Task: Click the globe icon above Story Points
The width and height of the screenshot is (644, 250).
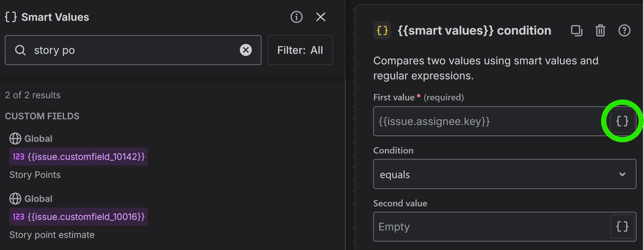Action: [x=15, y=139]
